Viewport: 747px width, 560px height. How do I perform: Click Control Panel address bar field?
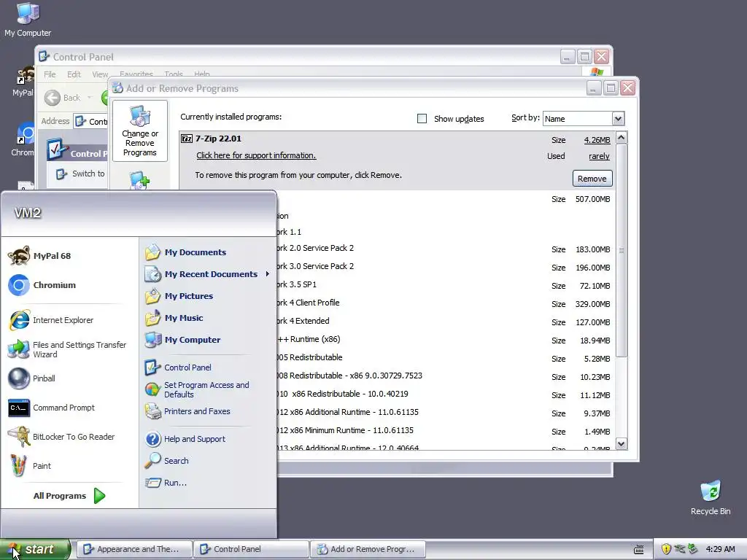coord(91,122)
